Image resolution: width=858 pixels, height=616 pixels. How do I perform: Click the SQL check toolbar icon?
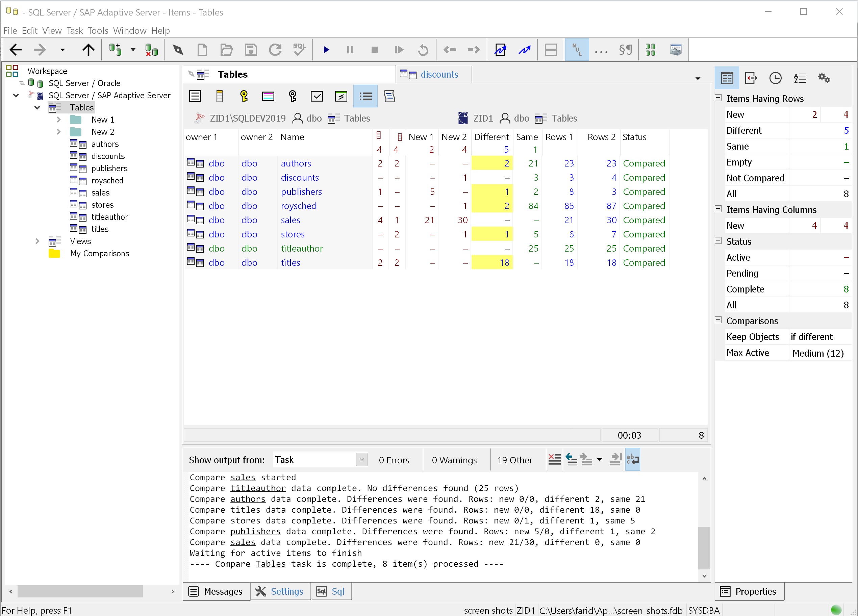click(299, 50)
